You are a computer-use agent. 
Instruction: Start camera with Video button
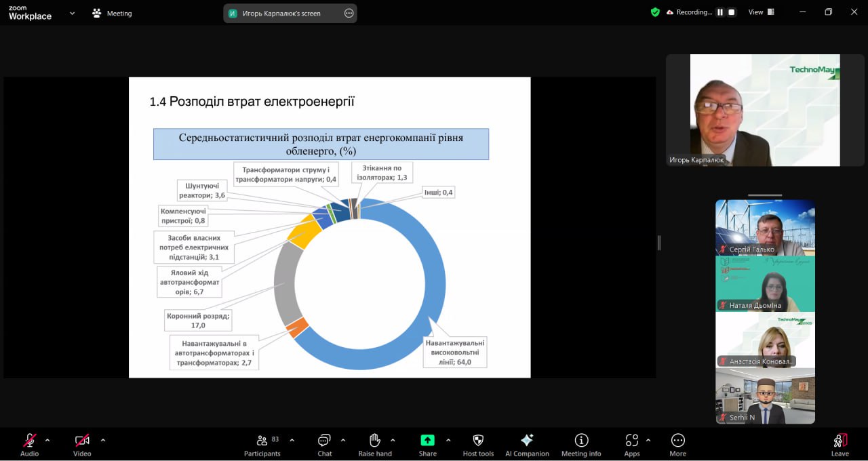82,445
